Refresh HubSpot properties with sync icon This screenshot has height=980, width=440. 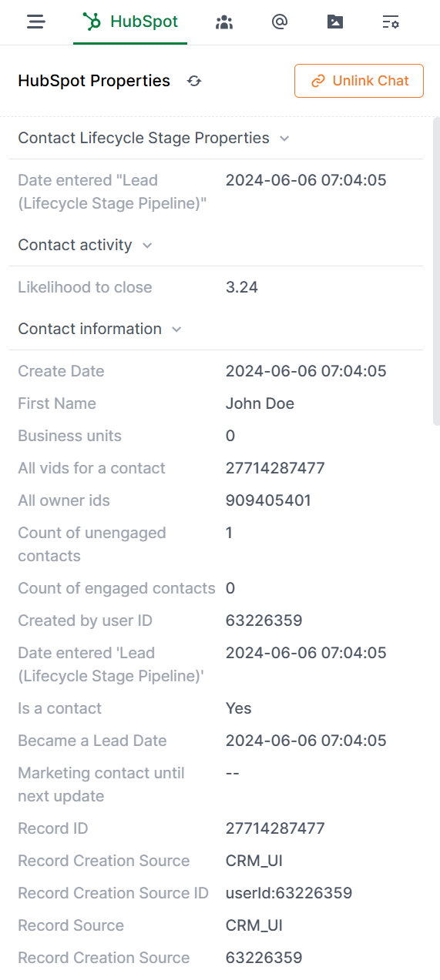click(194, 81)
